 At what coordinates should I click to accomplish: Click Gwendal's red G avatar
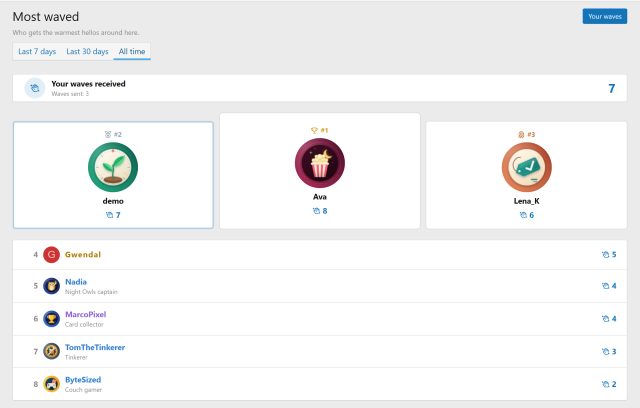pyautogui.click(x=51, y=255)
